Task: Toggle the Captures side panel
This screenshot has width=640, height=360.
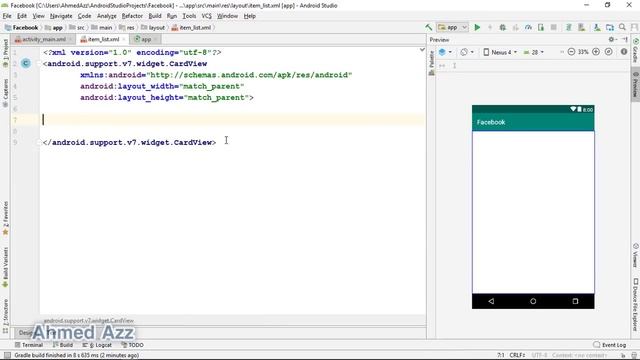Action: tap(5, 93)
